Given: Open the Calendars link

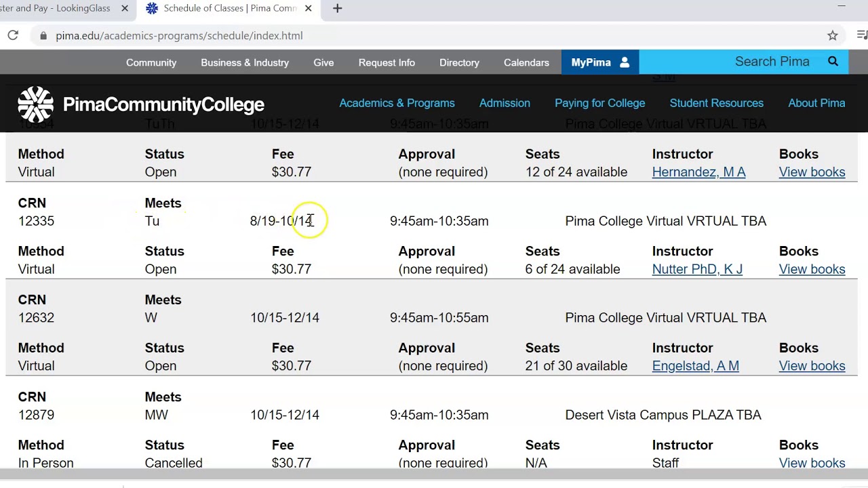Looking at the screenshot, I should pos(526,62).
